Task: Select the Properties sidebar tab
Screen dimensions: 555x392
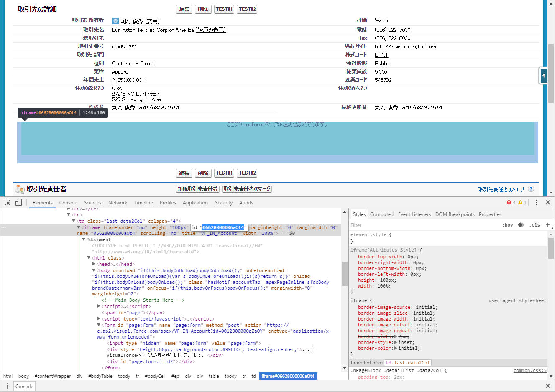Action: pos(490,214)
